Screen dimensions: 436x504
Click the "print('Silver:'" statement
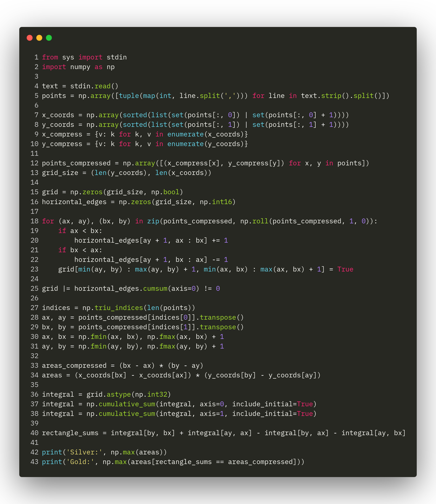(x=105, y=452)
